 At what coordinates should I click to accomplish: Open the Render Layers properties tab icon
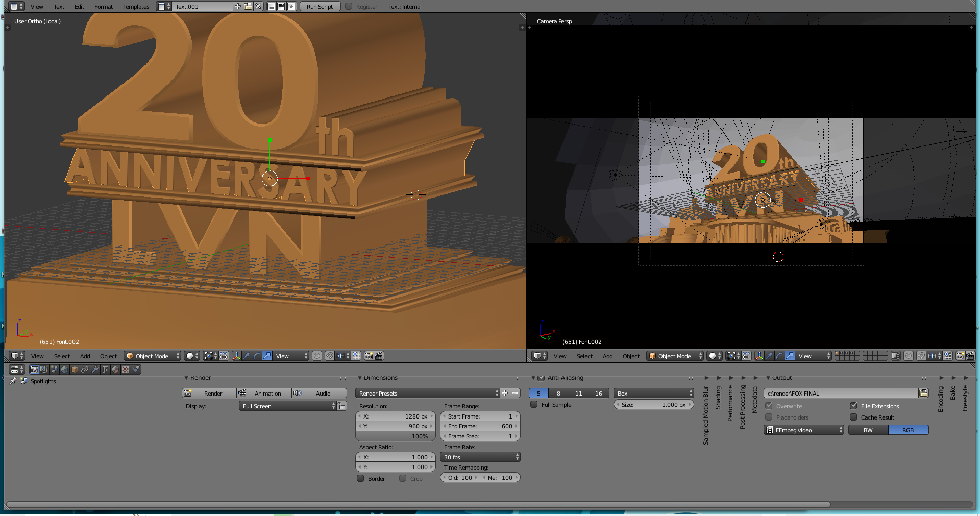click(44, 370)
